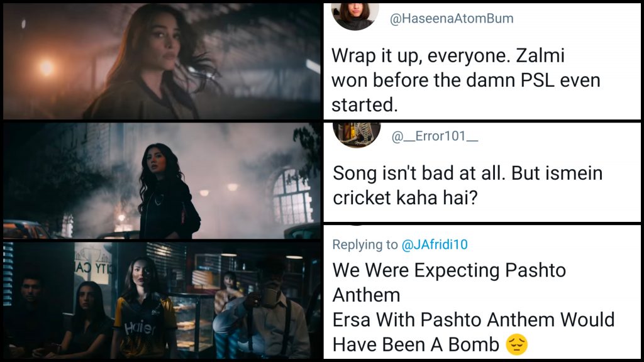Viewport: 644px width, 362px height.
Task: Click the glowing street lamp in top still
Action: pyautogui.click(x=45, y=68)
